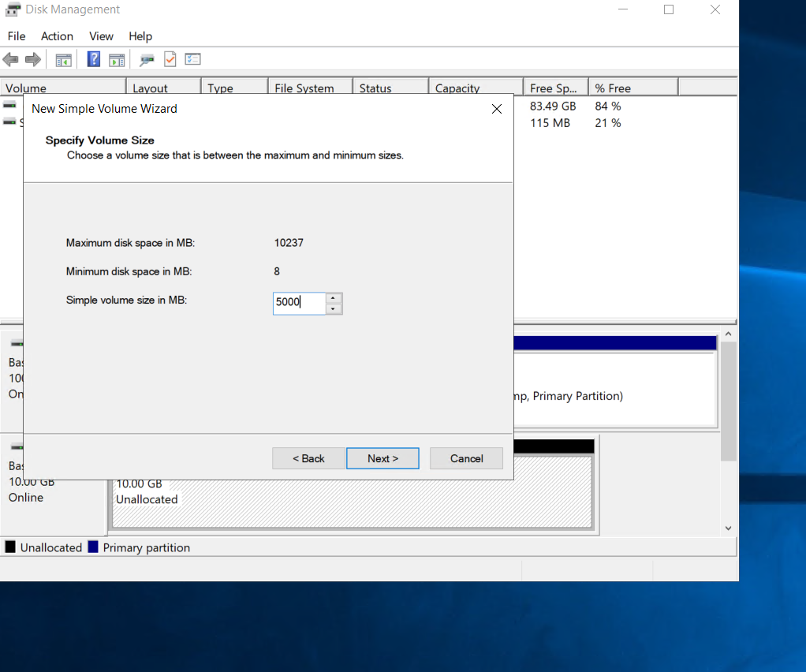Click the black Unallocated legend swatch
Viewport: 806px width, 672px height.
10,547
